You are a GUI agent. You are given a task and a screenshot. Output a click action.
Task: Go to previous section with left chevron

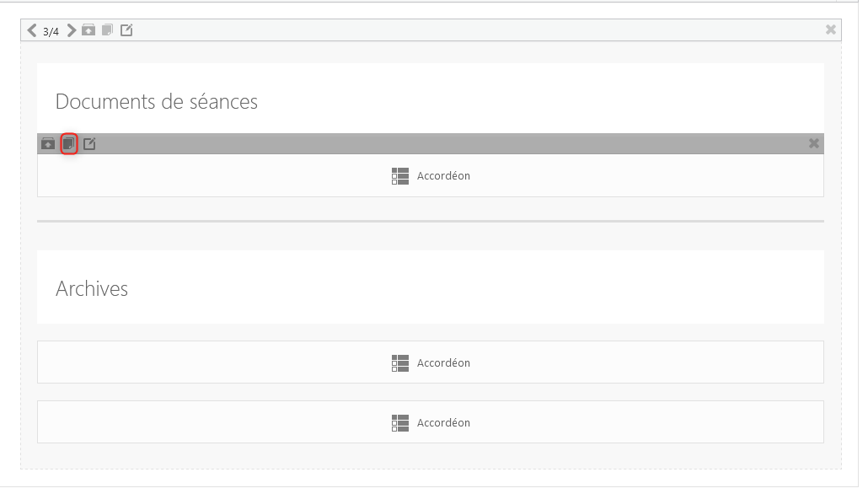point(32,30)
